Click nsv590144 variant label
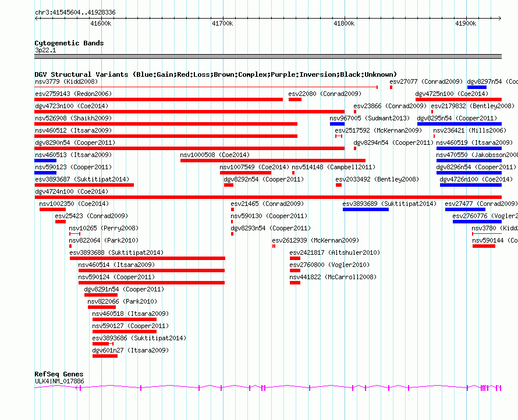 point(495,240)
